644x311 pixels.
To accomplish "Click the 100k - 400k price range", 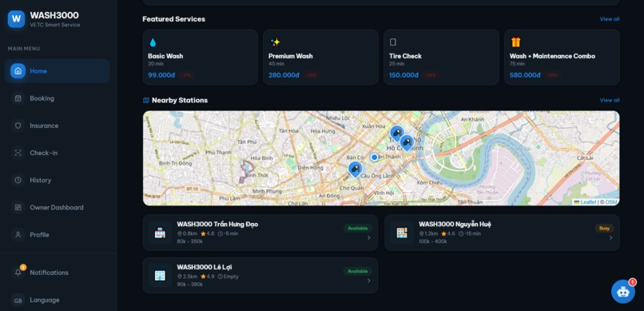I will coord(433,241).
